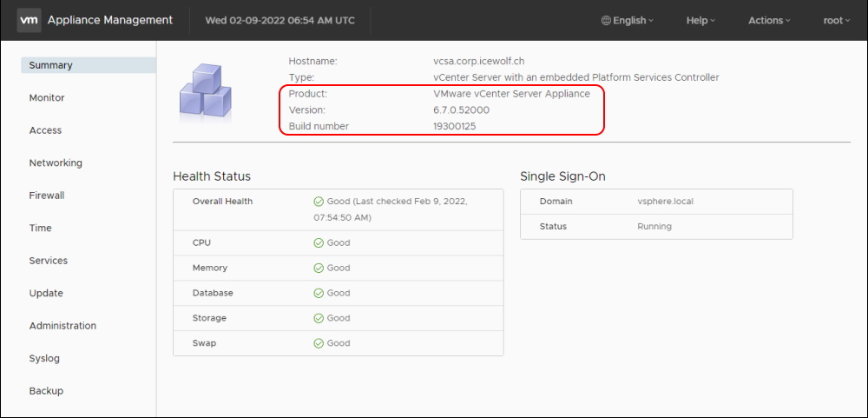Click the Status label in Single Sign-On

coord(553,227)
